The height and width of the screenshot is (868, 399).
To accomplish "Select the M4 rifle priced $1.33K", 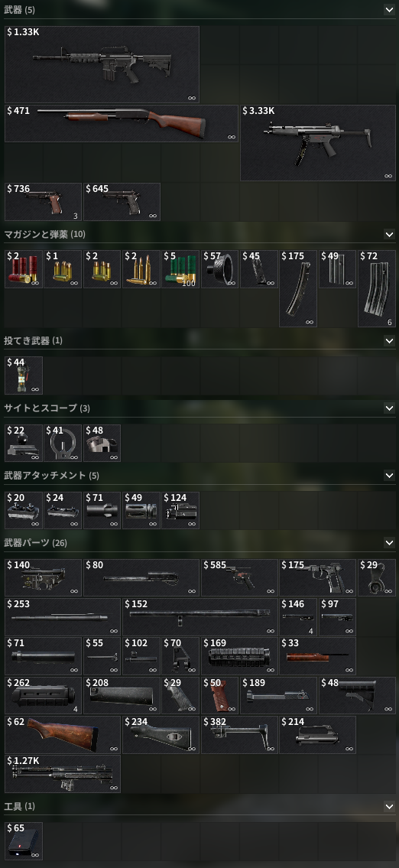I will point(102,64).
